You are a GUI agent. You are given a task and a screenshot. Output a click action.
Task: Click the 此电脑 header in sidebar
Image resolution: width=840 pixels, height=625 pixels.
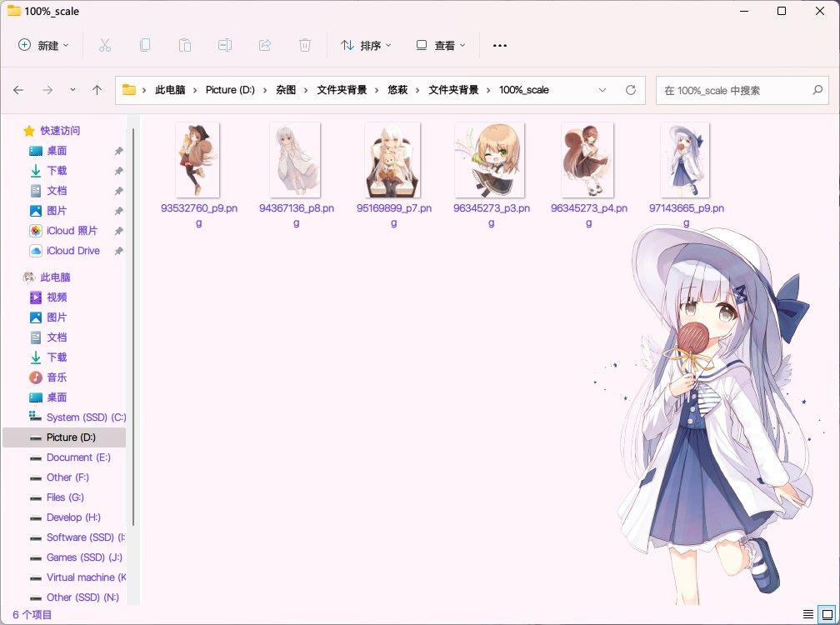(55, 277)
